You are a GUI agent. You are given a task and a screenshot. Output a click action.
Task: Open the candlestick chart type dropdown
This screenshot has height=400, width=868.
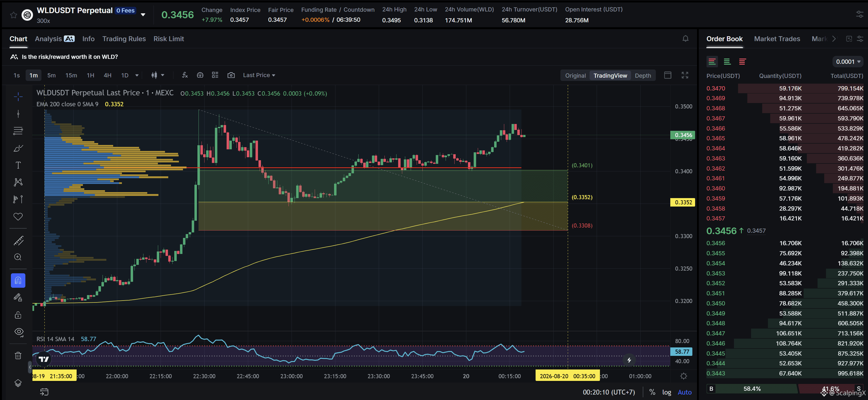[x=158, y=75]
